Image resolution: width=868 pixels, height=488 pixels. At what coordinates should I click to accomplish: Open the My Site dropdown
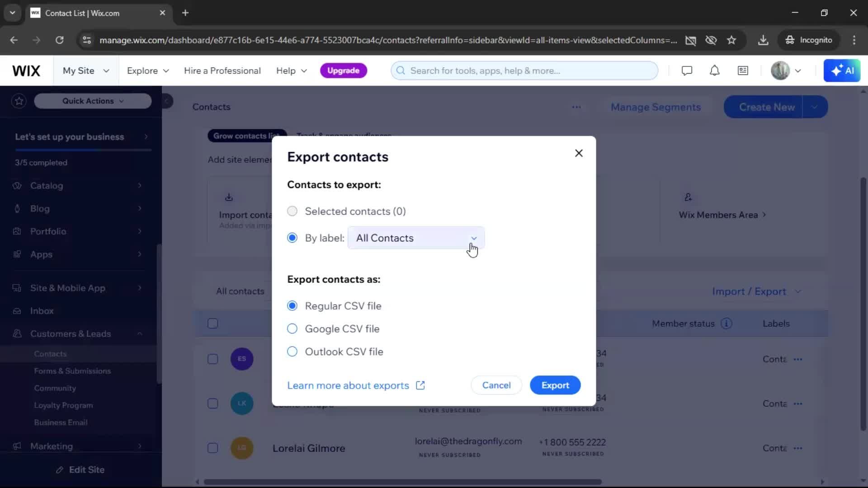pos(86,70)
